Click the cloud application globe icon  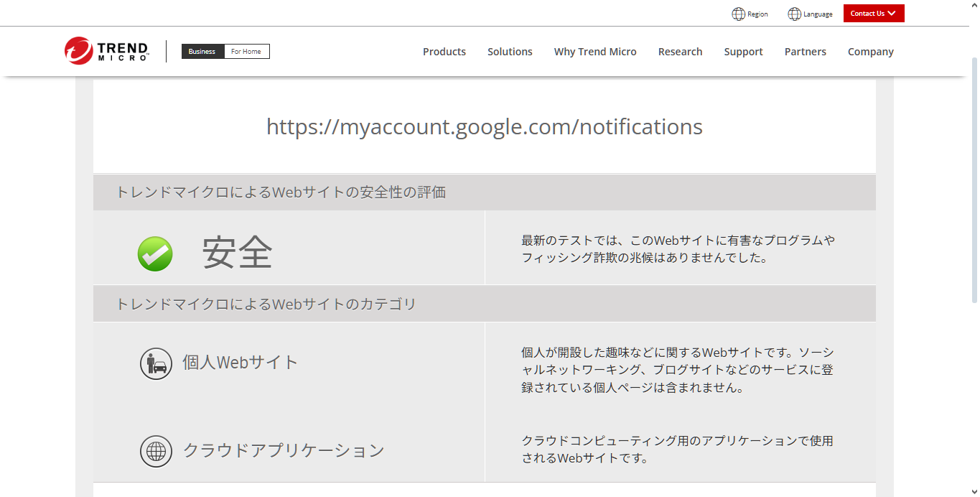(156, 452)
